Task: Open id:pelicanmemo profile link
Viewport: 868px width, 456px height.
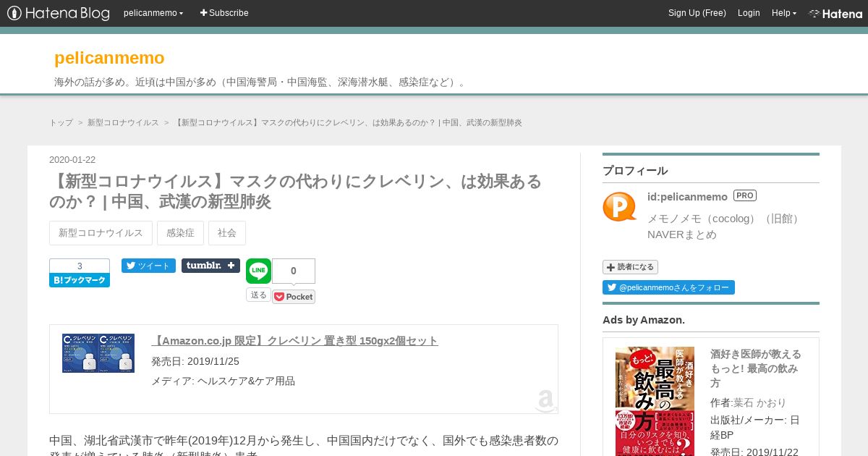Action: point(687,197)
